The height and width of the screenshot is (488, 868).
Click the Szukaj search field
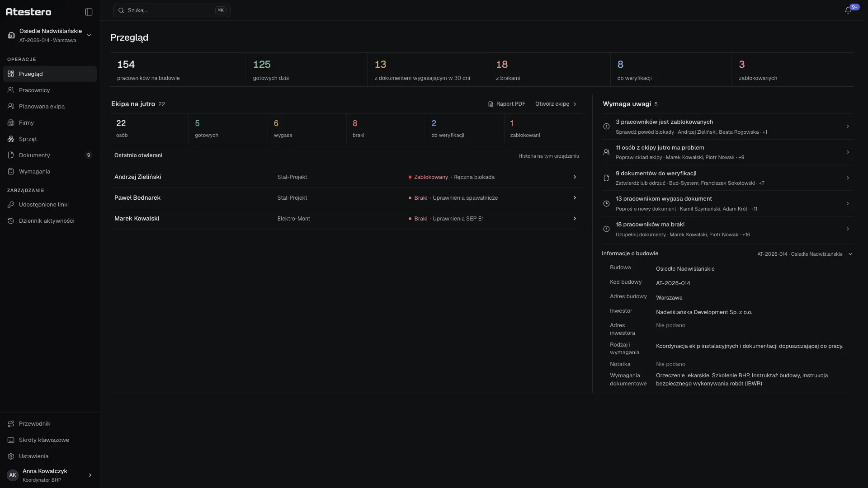(x=171, y=10)
